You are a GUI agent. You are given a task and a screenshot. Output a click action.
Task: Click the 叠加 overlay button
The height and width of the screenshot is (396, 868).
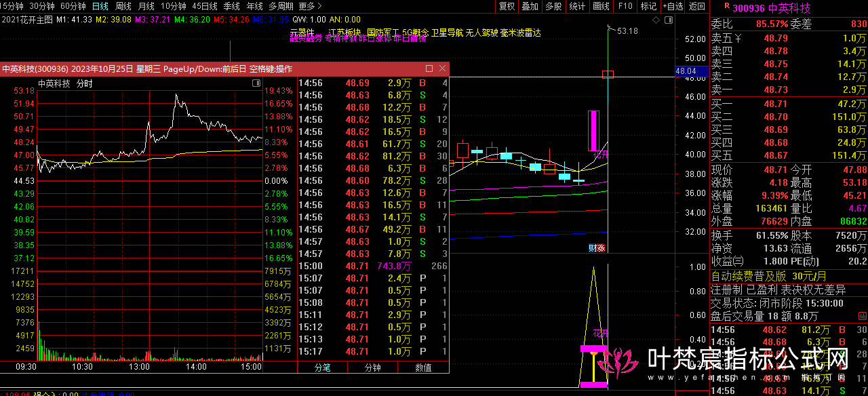point(530,6)
